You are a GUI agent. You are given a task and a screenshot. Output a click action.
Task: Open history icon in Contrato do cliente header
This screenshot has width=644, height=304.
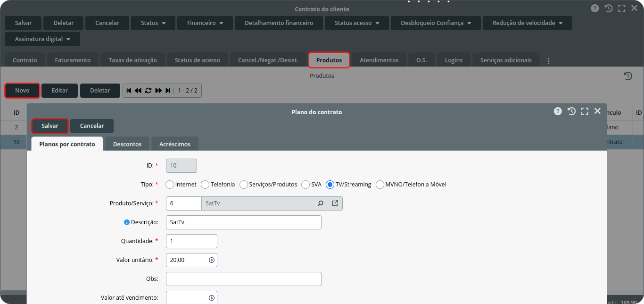pos(609,8)
